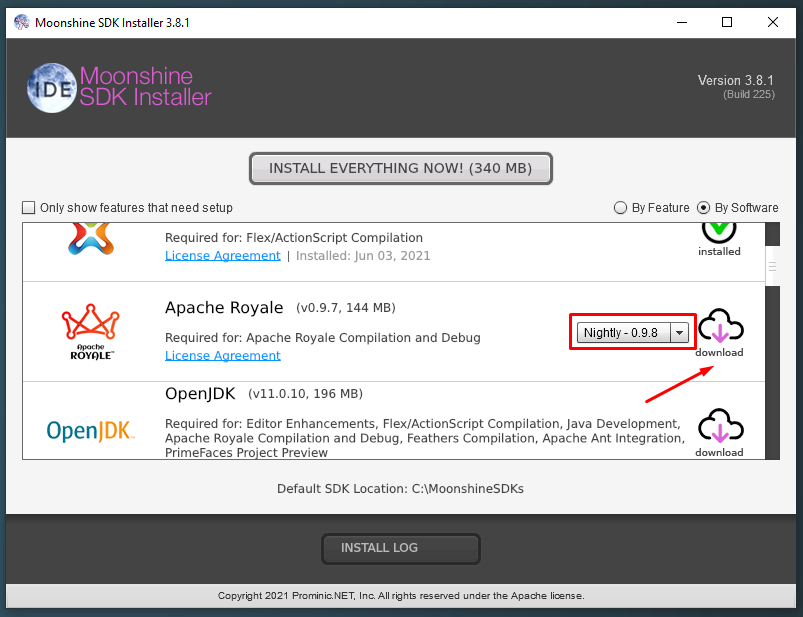
Task: Open the INSTALL LOG
Action: pyautogui.click(x=400, y=548)
